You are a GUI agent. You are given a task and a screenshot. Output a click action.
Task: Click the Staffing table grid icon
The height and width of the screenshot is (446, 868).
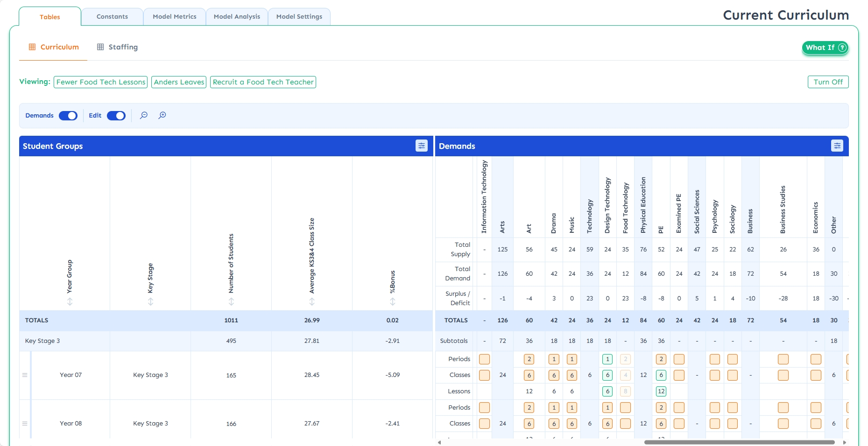[100, 47]
